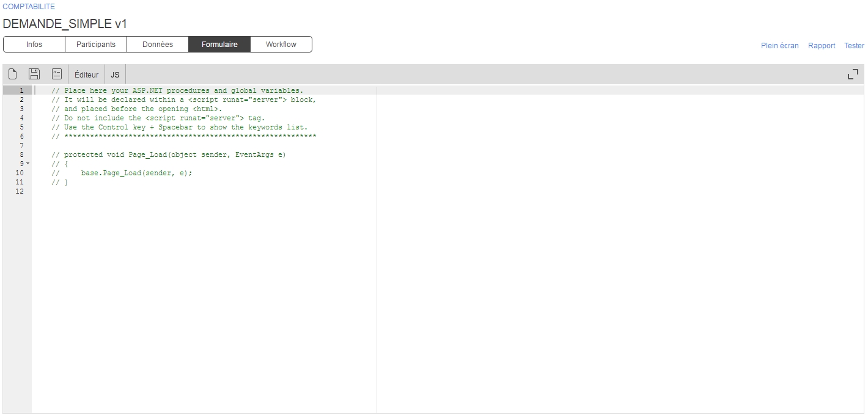868x417 pixels.
Task: Switch to the Éditeur view
Action: pos(86,75)
